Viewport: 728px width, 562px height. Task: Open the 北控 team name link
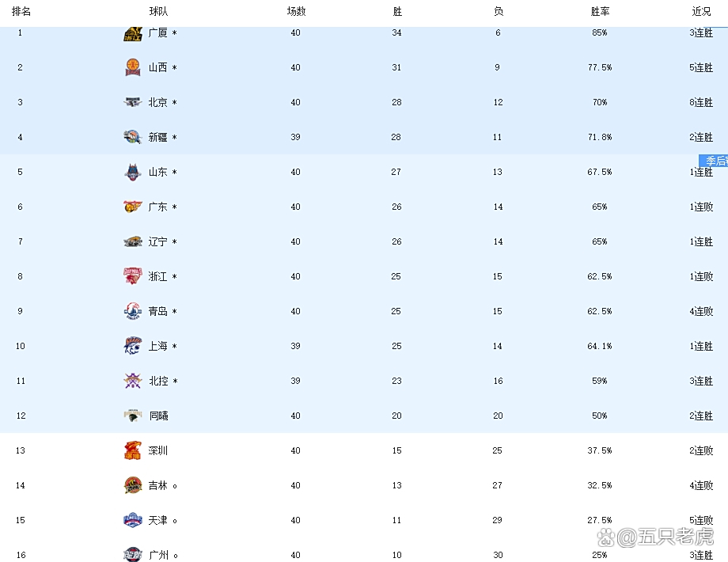coord(158,382)
